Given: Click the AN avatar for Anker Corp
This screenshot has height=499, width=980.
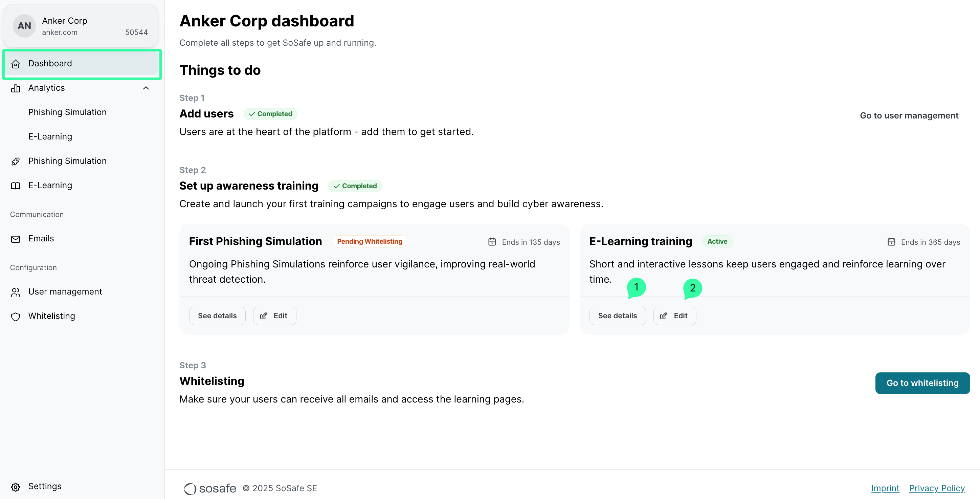Looking at the screenshot, I should 24,25.
